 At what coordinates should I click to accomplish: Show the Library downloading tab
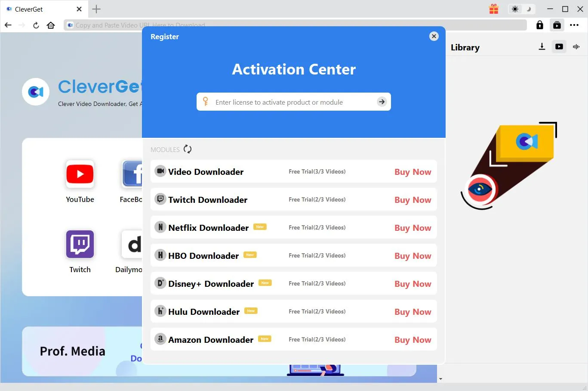[x=542, y=47]
